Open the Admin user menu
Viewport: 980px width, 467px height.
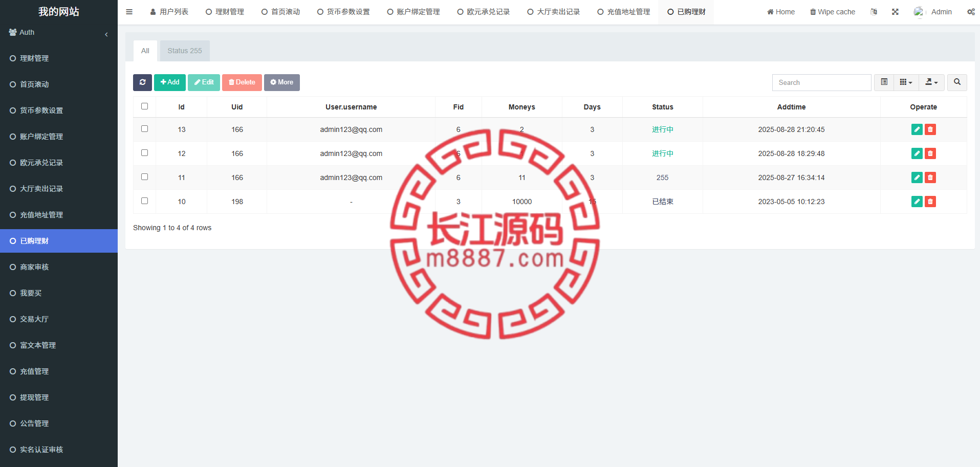pos(933,12)
